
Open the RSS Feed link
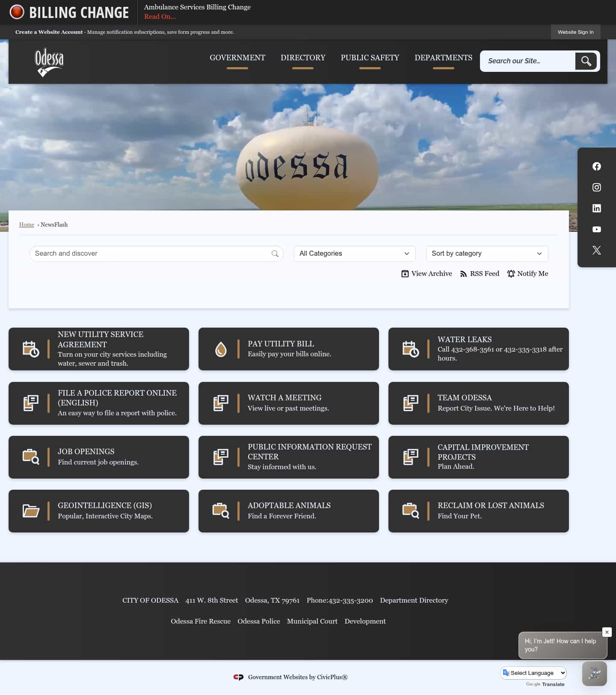tap(480, 274)
